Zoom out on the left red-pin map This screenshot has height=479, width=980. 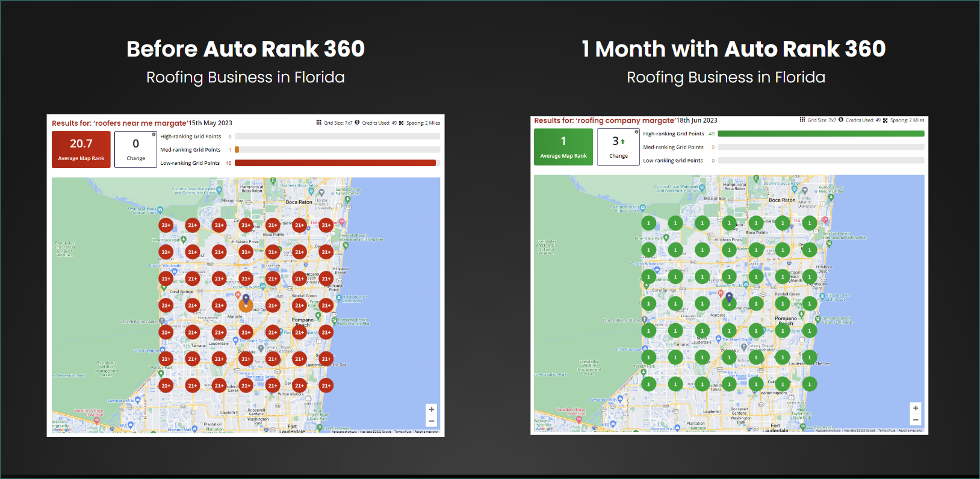(x=431, y=421)
